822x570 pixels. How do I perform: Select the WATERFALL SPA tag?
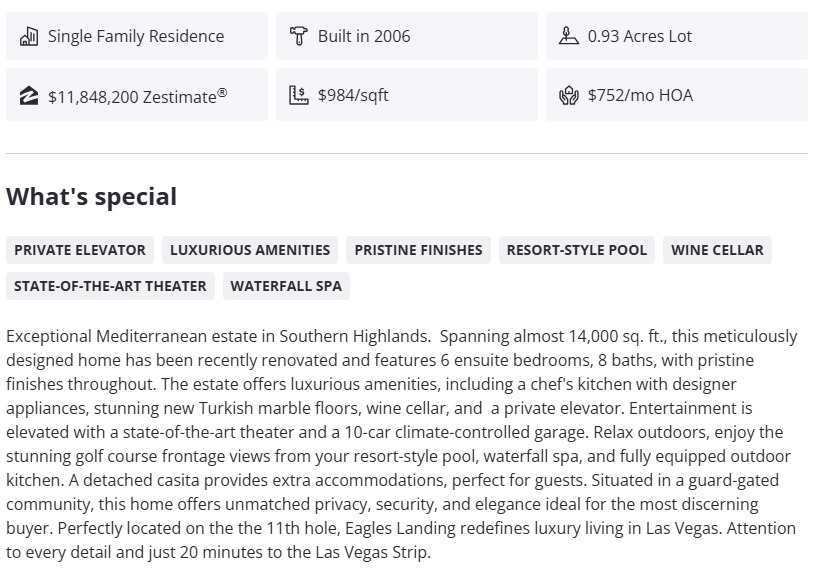[x=286, y=286]
